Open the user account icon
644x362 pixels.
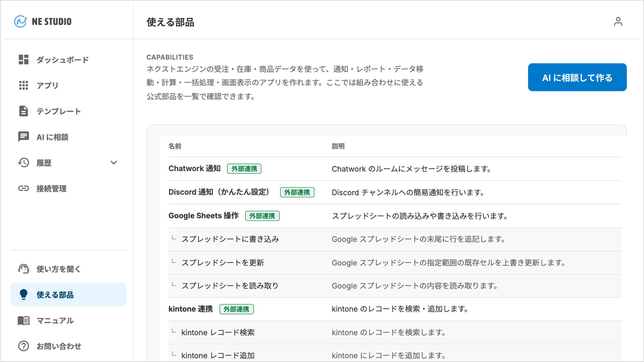pyautogui.click(x=618, y=22)
